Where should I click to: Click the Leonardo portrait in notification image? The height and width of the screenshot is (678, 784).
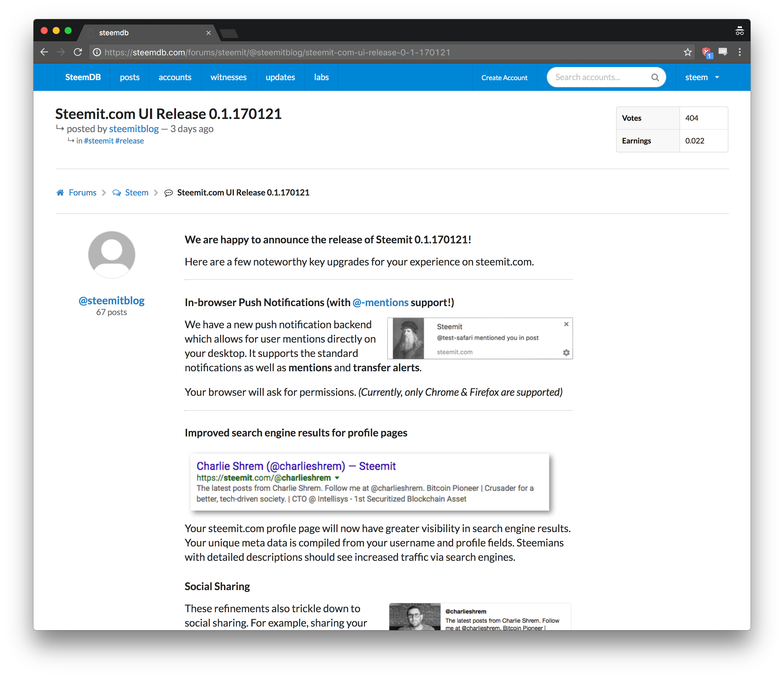pyautogui.click(x=408, y=338)
